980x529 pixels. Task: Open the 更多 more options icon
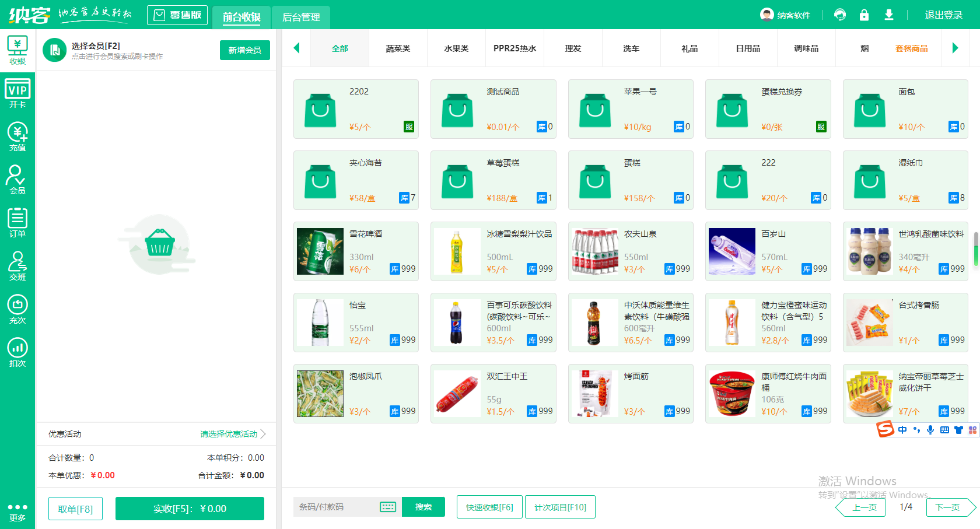[17, 508]
